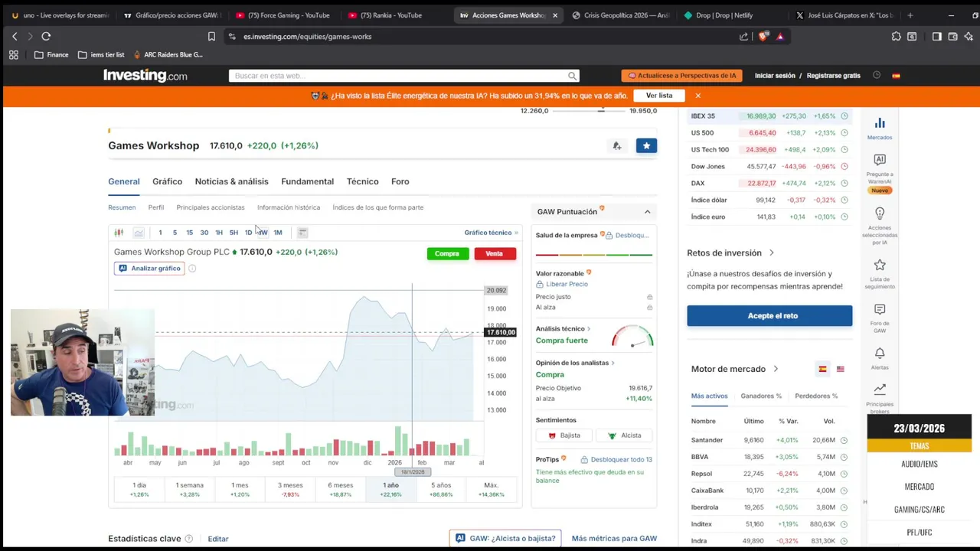Close the orange promo banner
The width and height of the screenshot is (980, 551).
697,96
